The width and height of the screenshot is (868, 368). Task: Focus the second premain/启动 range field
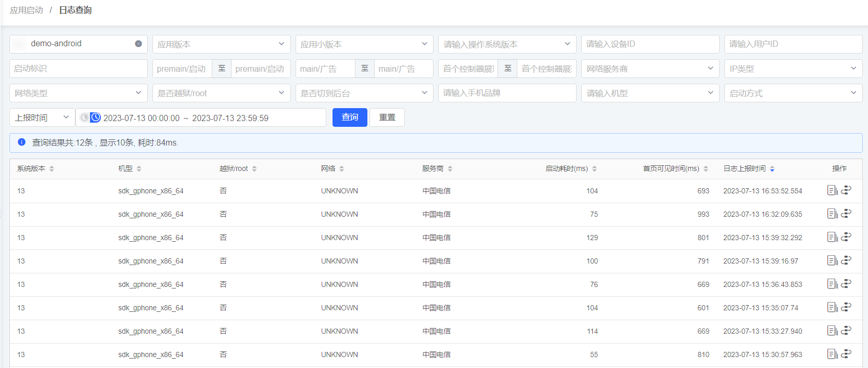click(261, 69)
